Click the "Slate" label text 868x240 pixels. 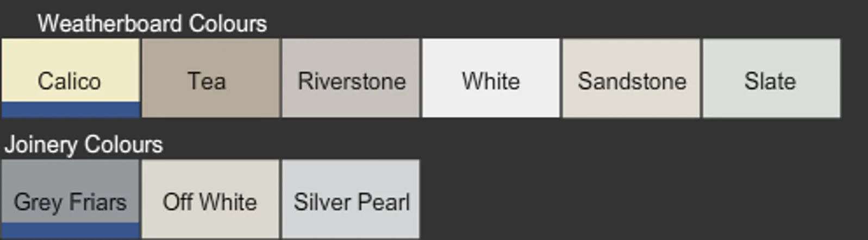(770, 81)
